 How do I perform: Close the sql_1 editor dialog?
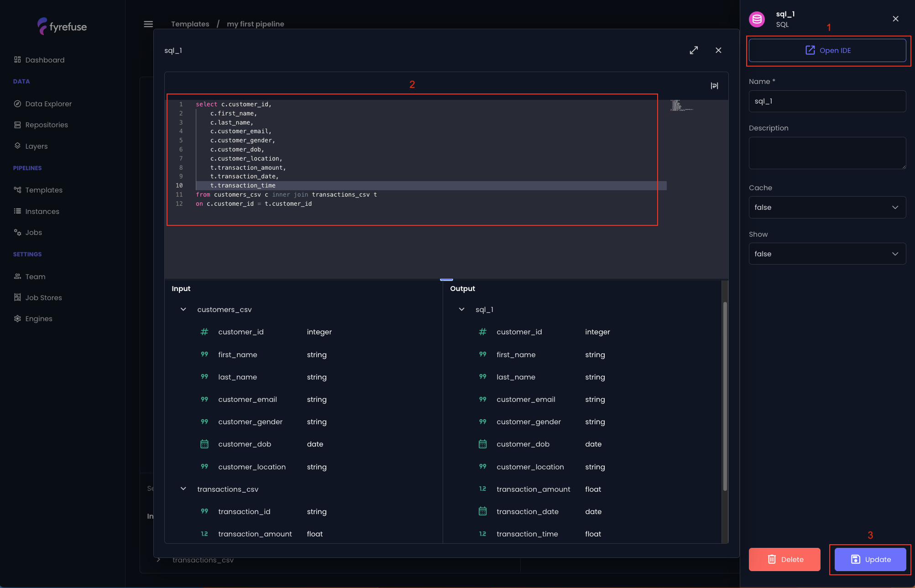tap(718, 50)
